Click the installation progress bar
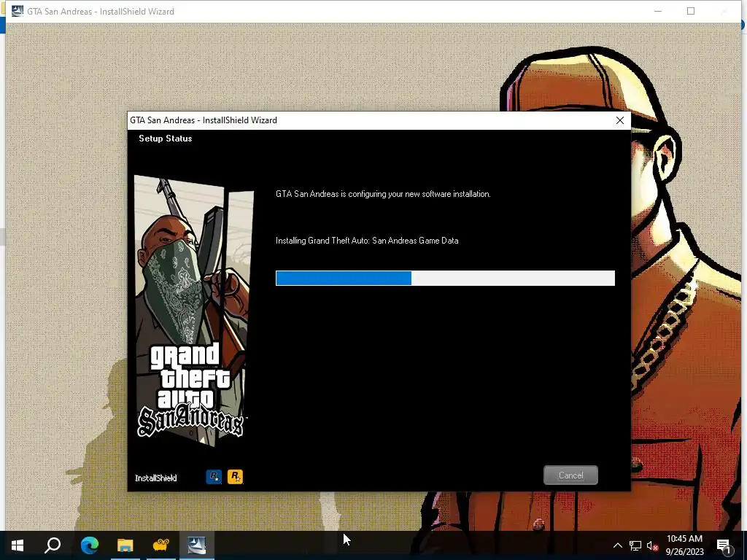Image resolution: width=747 pixels, height=560 pixels. click(445, 278)
